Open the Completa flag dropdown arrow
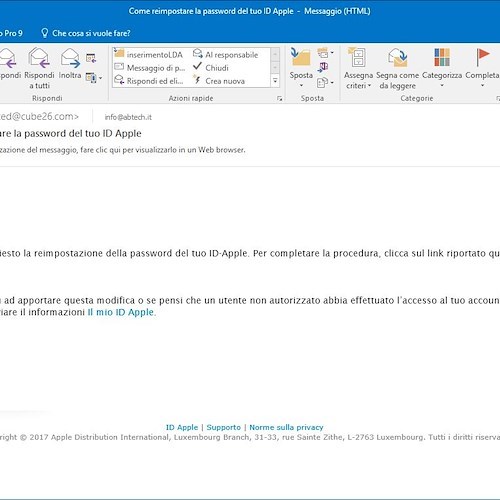This screenshot has height=500, width=500. pos(482,86)
